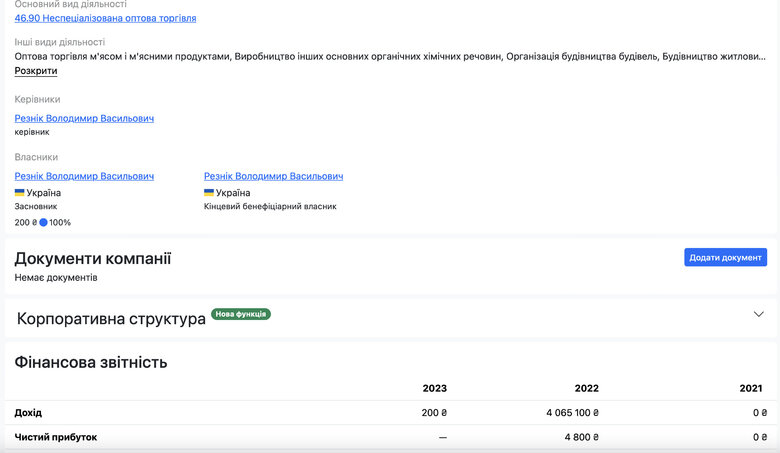The height and width of the screenshot is (453, 780).
Task: Select the 2021 column header
Action: coord(750,388)
